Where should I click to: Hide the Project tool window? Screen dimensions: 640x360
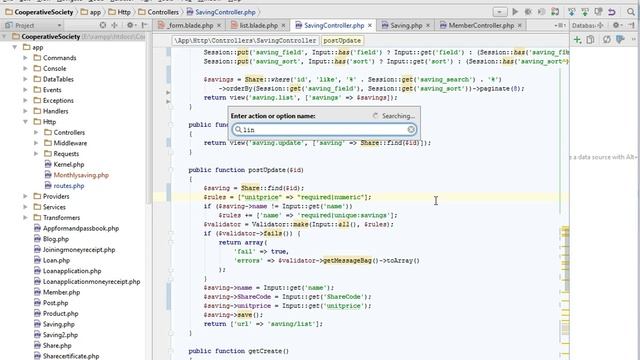(x=144, y=25)
